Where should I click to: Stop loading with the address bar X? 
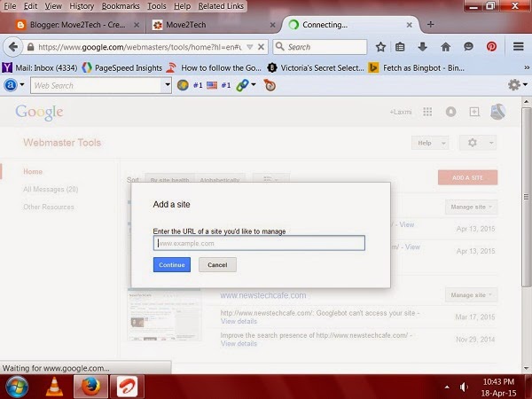tap(261, 47)
